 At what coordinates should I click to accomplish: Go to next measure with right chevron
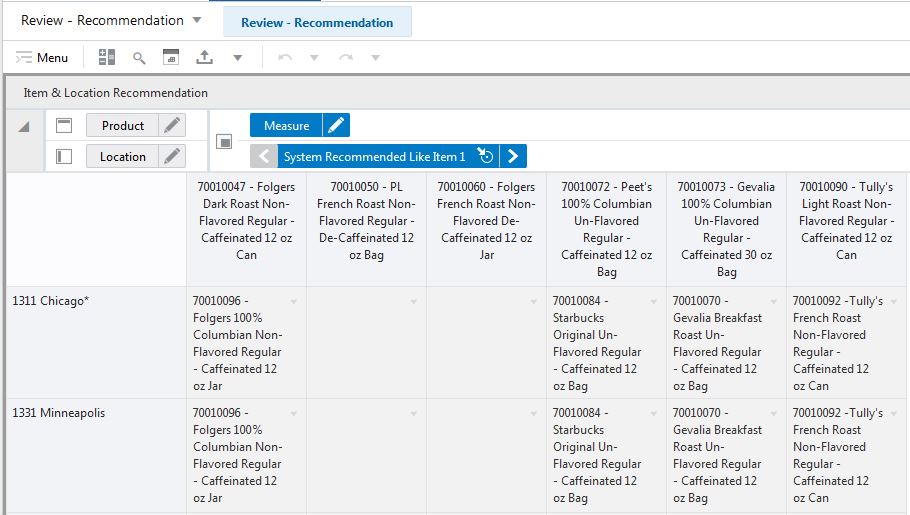click(x=513, y=156)
